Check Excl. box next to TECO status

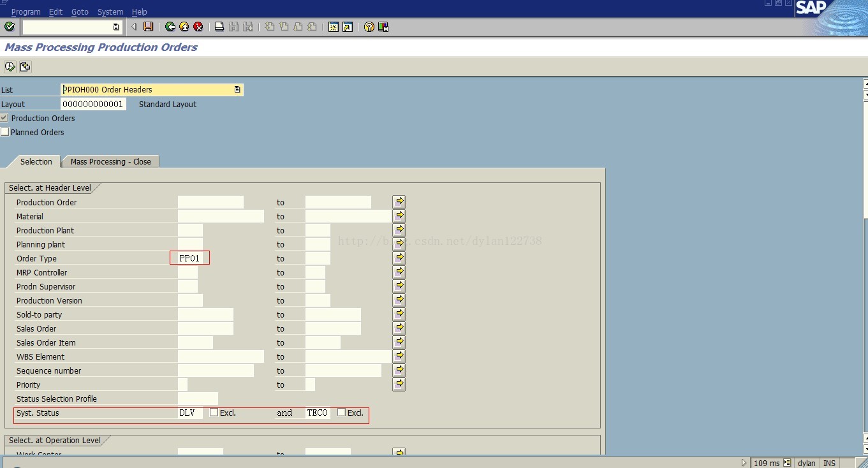pyautogui.click(x=341, y=413)
